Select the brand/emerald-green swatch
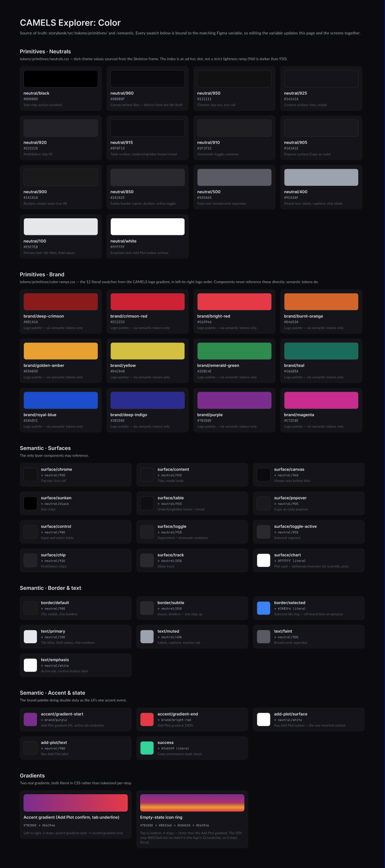385x868 pixels. click(x=234, y=351)
